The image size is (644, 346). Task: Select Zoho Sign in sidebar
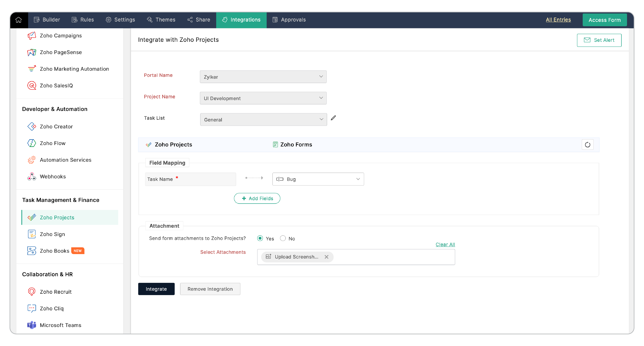(x=52, y=234)
